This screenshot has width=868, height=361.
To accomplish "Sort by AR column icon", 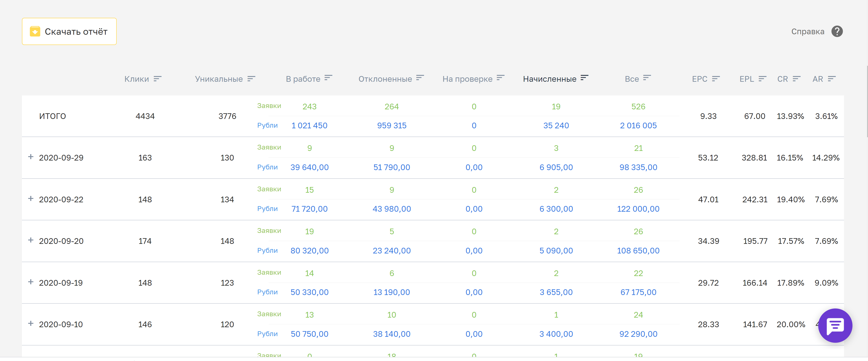I will tap(832, 79).
